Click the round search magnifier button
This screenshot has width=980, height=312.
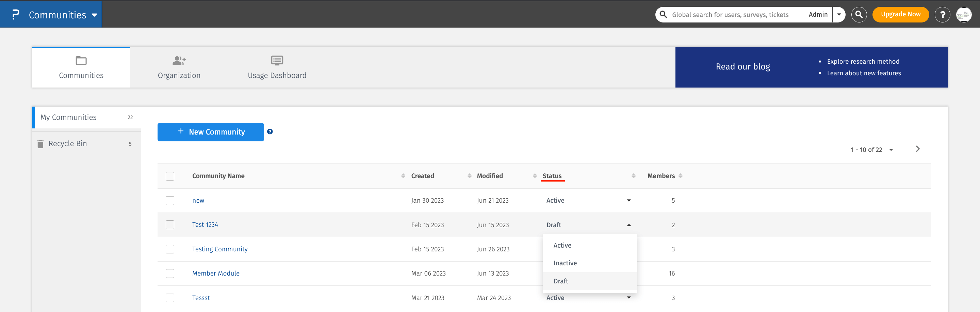pos(859,15)
